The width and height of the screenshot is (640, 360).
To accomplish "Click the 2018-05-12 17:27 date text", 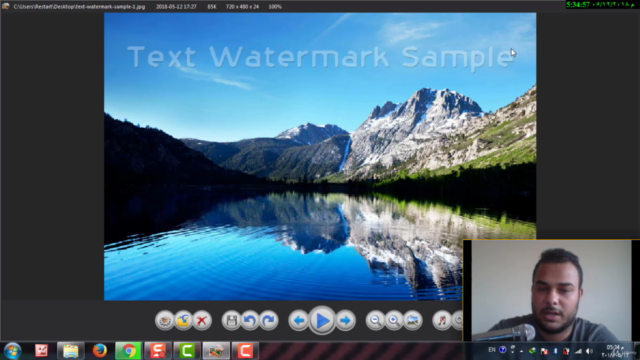I will pyautogui.click(x=176, y=7).
